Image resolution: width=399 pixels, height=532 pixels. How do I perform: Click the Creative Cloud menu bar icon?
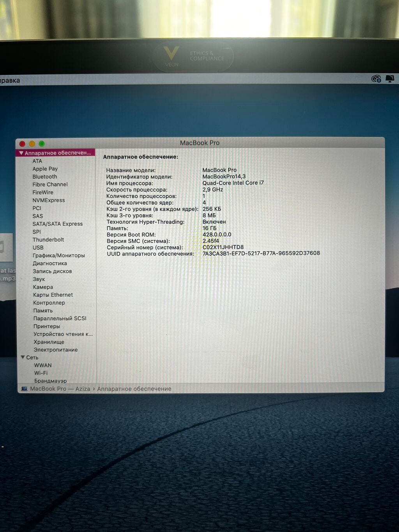[x=376, y=79]
